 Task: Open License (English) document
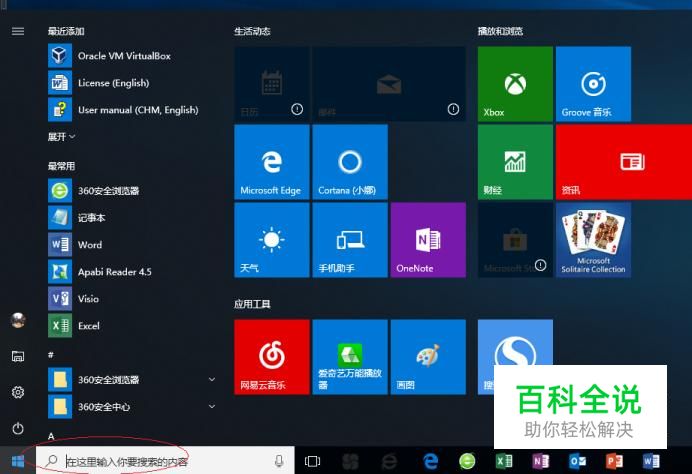tap(132, 83)
